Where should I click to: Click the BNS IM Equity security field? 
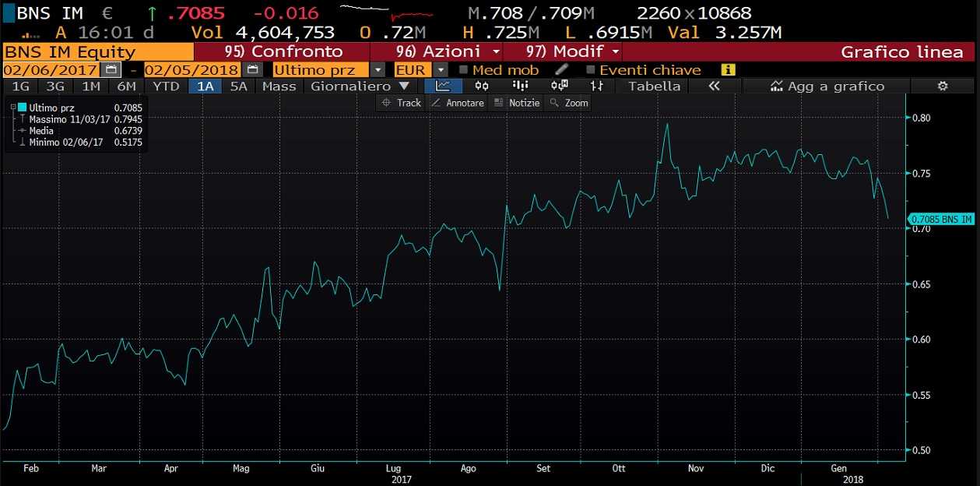tap(98, 52)
